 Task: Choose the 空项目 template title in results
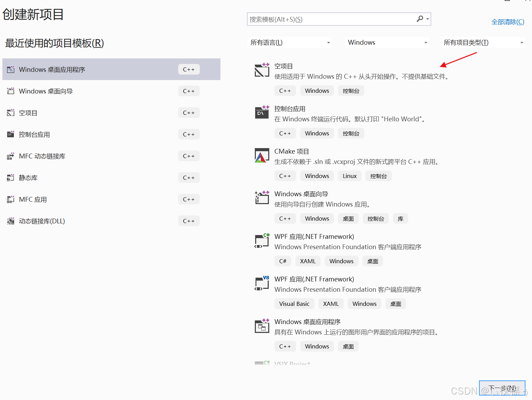click(283, 66)
